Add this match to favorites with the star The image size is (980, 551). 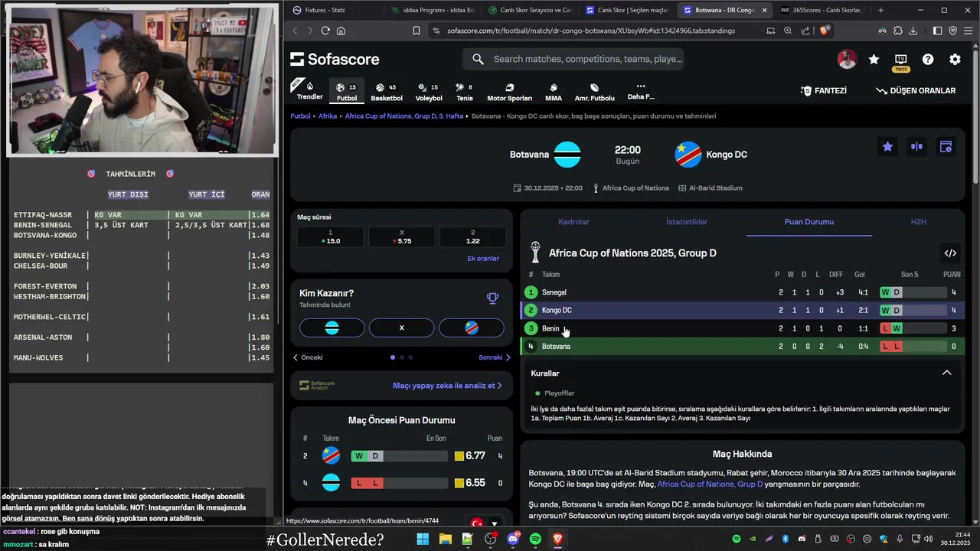pos(887,146)
